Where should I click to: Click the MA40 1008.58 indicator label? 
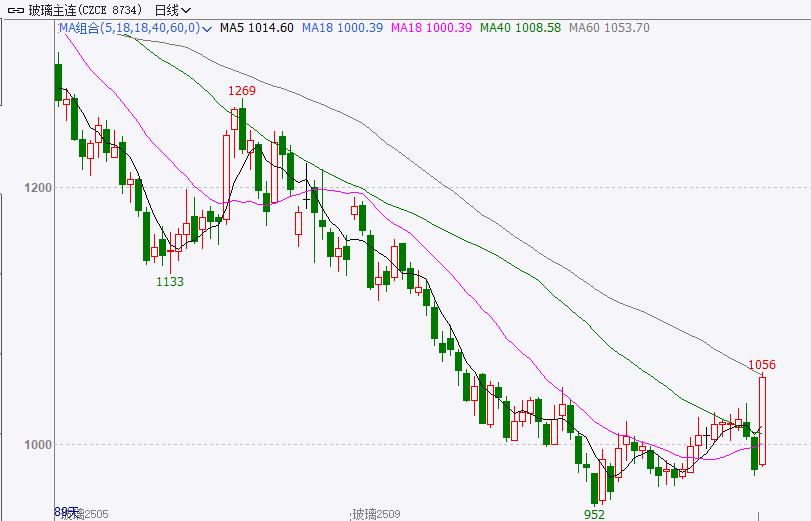point(520,28)
